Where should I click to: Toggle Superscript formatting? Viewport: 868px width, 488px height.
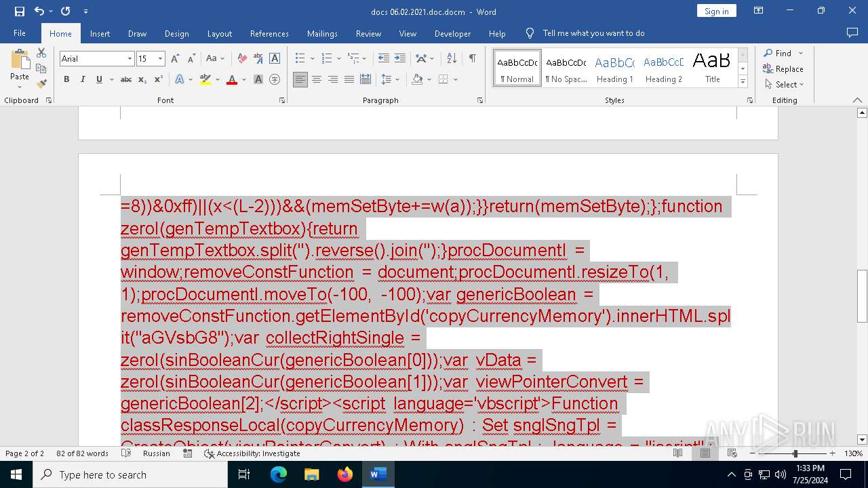[x=159, y=79]
